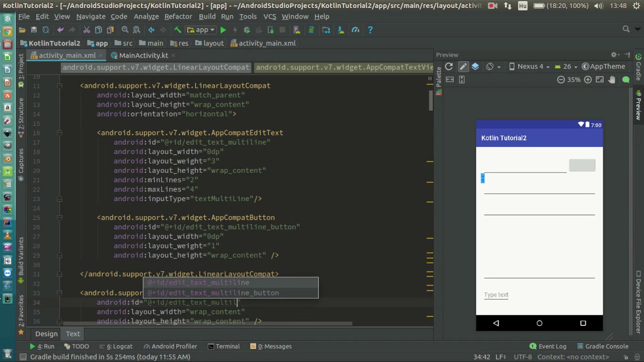The image size is (644, 362).
Task: Refresh the layout preview
Action: [x=449, y=66]
